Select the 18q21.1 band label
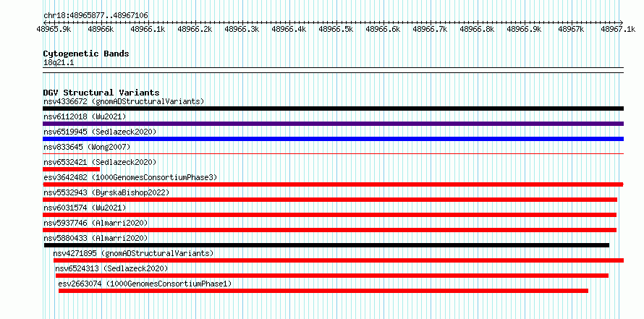The width and height of the screenshot is (644, 319). (x=59, y=63)
